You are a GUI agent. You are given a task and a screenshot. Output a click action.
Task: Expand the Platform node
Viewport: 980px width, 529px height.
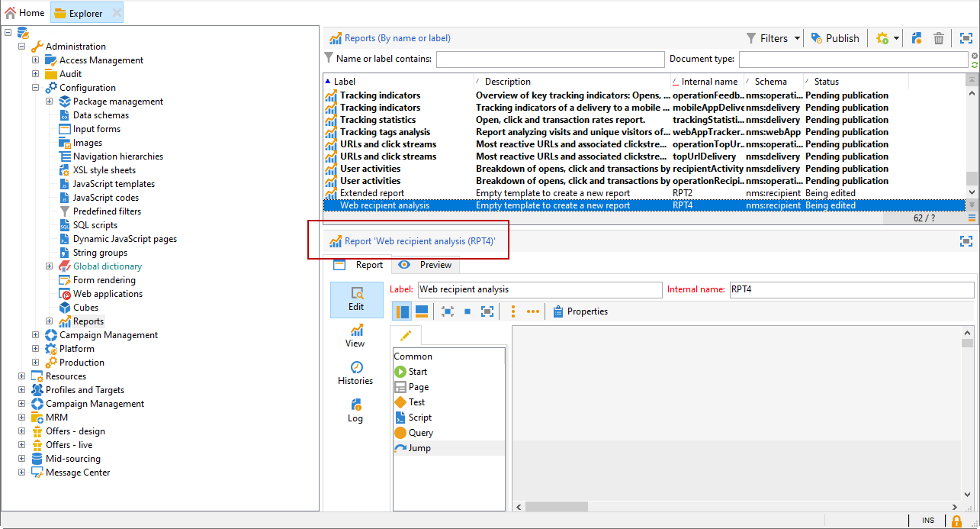pyautogui.click(x=36, y=349)
